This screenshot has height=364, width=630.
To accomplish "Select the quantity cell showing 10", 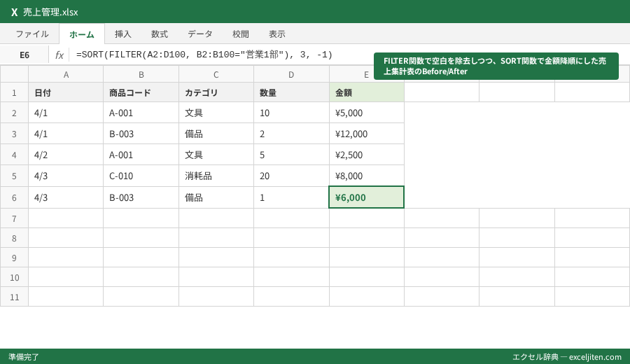I will click(291, 113).
